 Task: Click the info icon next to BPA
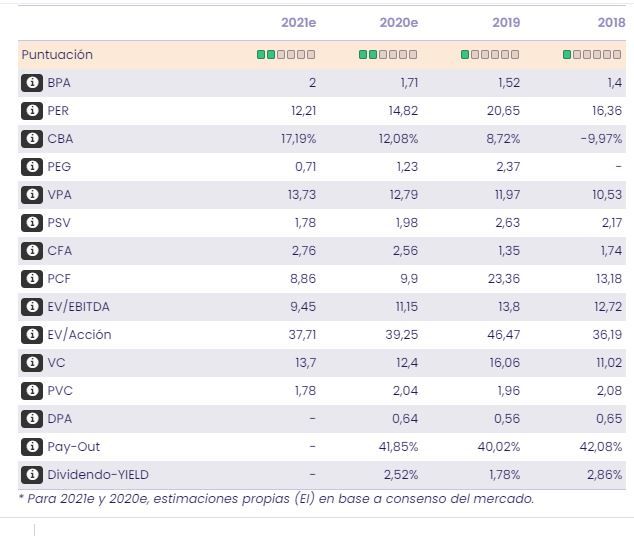click(x=32, y=83)
